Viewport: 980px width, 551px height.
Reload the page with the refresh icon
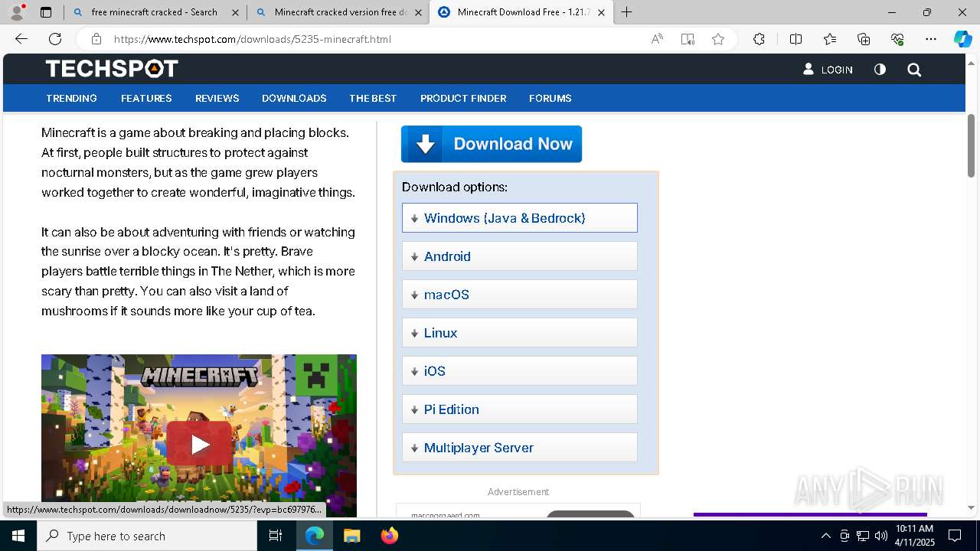[x=55, y=39]
